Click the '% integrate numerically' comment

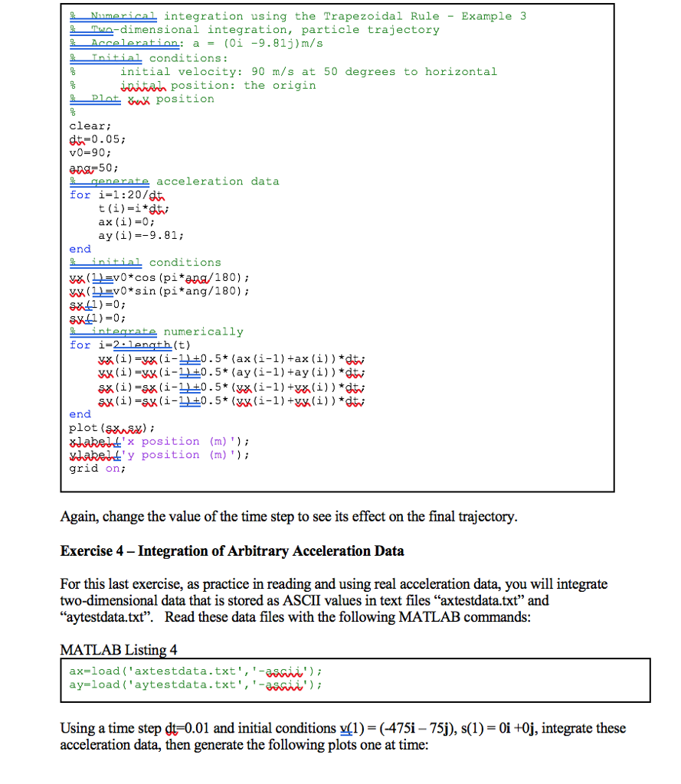[156, 331]
